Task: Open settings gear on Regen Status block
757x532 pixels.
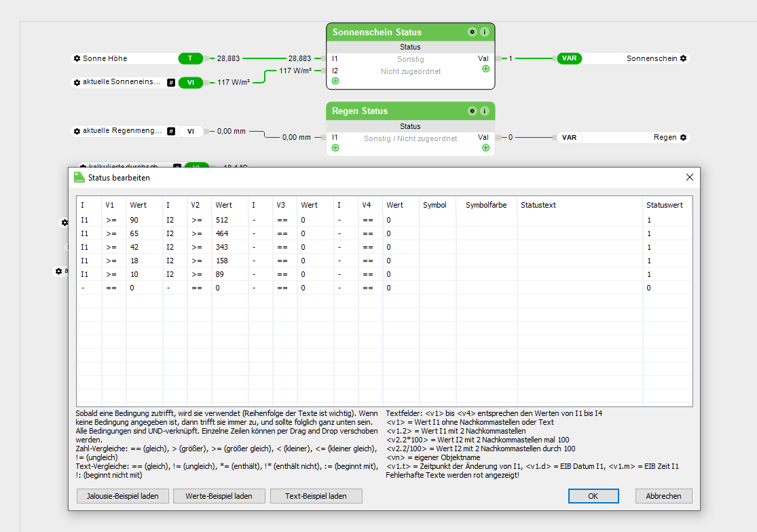Action: point(472,111)
